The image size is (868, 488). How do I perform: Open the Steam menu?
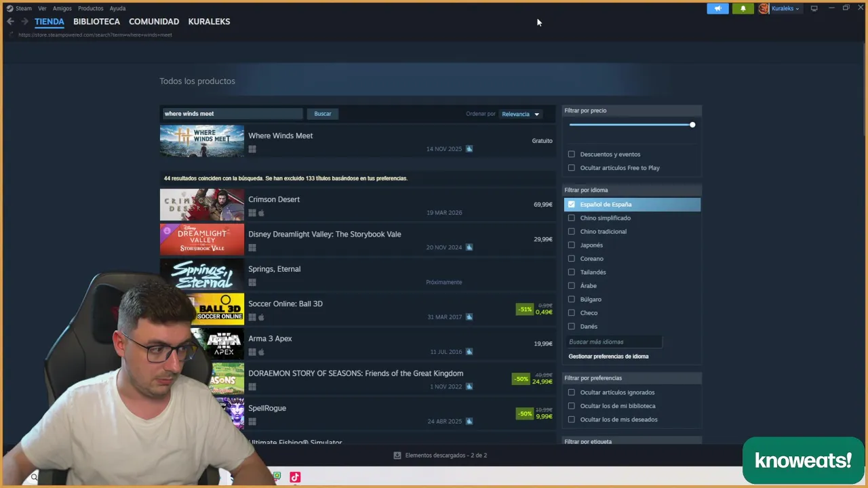tap(24, 8)
